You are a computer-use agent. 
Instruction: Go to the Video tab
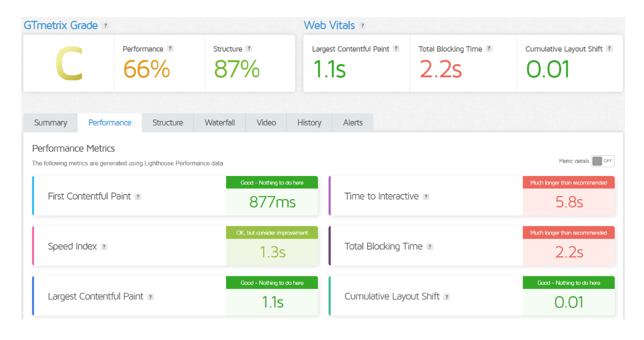(266, 123)
